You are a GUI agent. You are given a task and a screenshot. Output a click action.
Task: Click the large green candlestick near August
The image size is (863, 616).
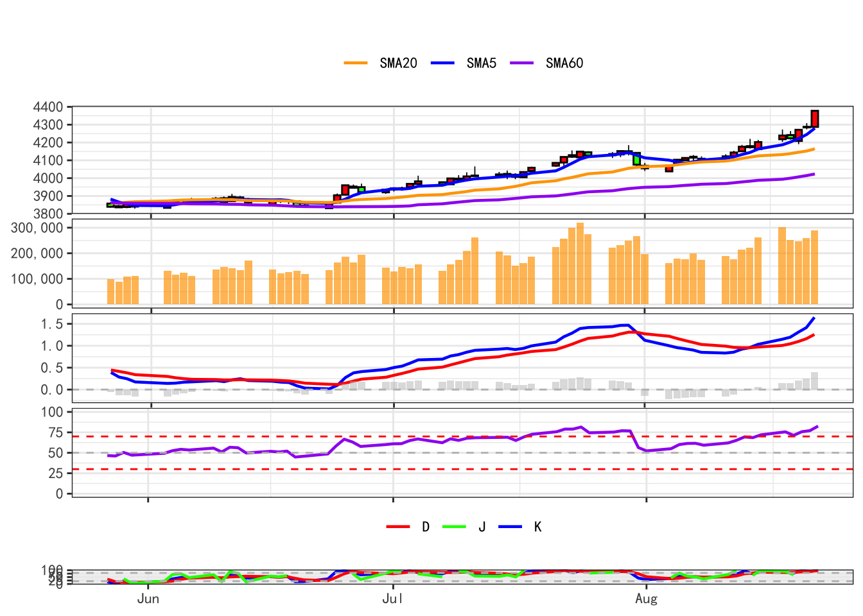[636, 159]
